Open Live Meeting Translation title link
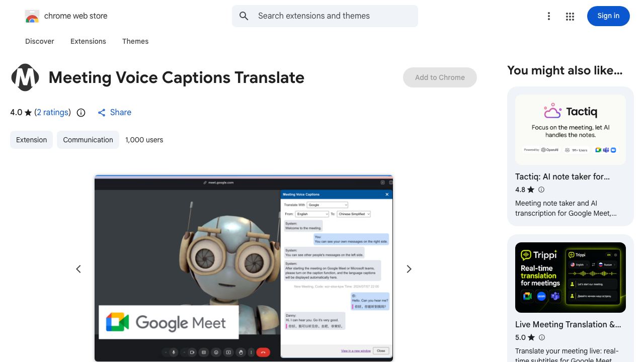 568,324
